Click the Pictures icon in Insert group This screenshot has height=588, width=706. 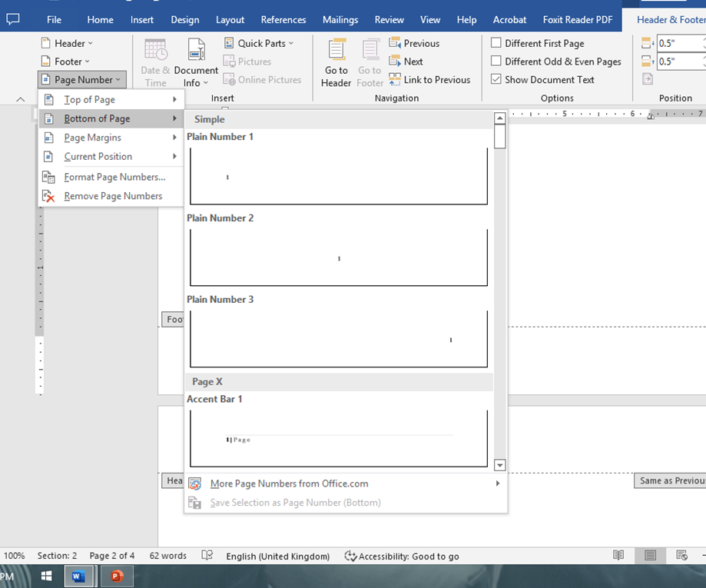tap(229, 61)
